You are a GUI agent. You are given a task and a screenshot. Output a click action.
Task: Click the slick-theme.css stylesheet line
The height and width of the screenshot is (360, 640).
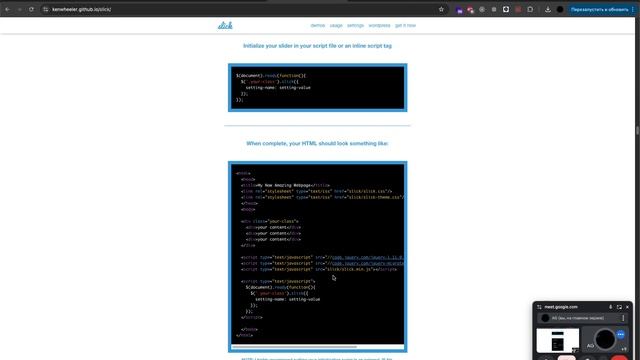pyautogui.click(x=322, y=197)
